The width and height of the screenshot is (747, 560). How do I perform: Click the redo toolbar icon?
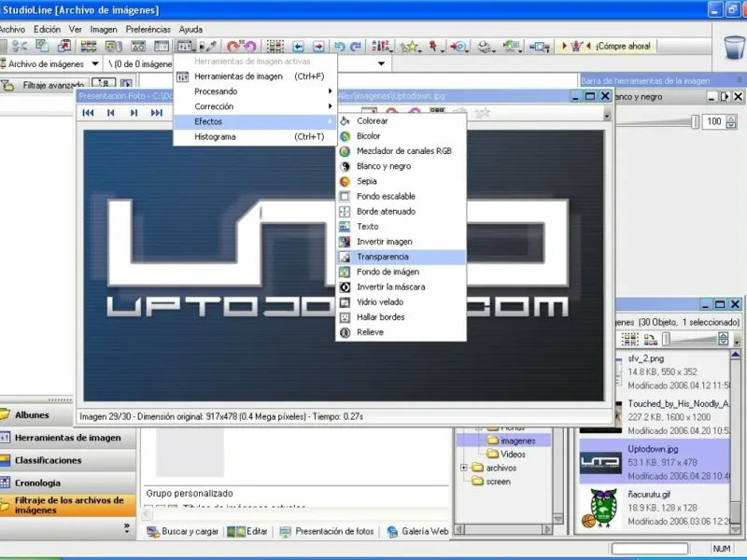click(x=356, y=46)
